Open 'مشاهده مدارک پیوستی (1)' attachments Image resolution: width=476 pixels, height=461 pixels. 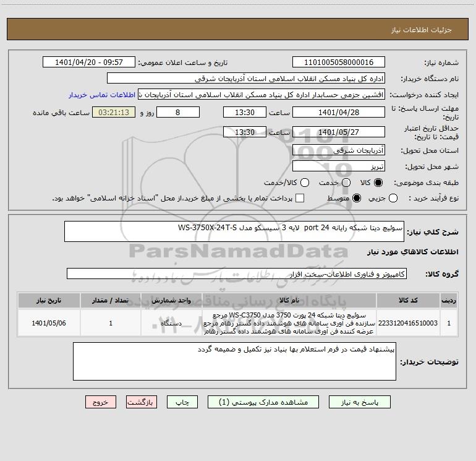[263, 402]
